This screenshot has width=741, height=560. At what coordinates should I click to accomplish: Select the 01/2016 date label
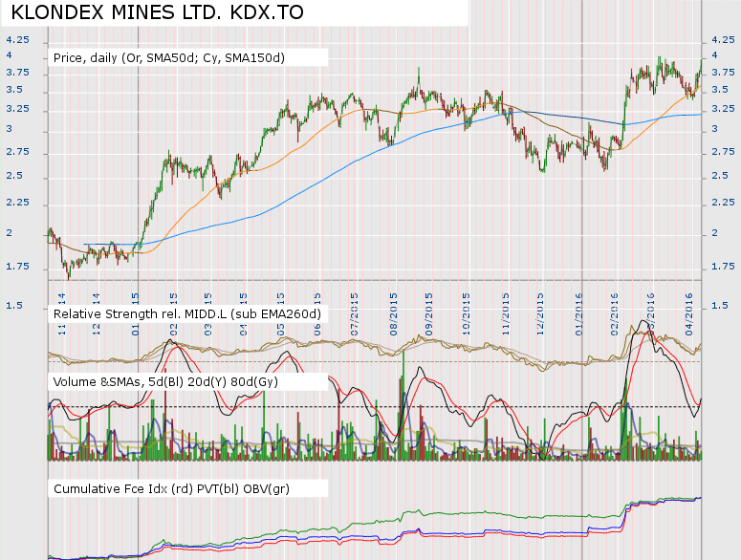point(579,314)
